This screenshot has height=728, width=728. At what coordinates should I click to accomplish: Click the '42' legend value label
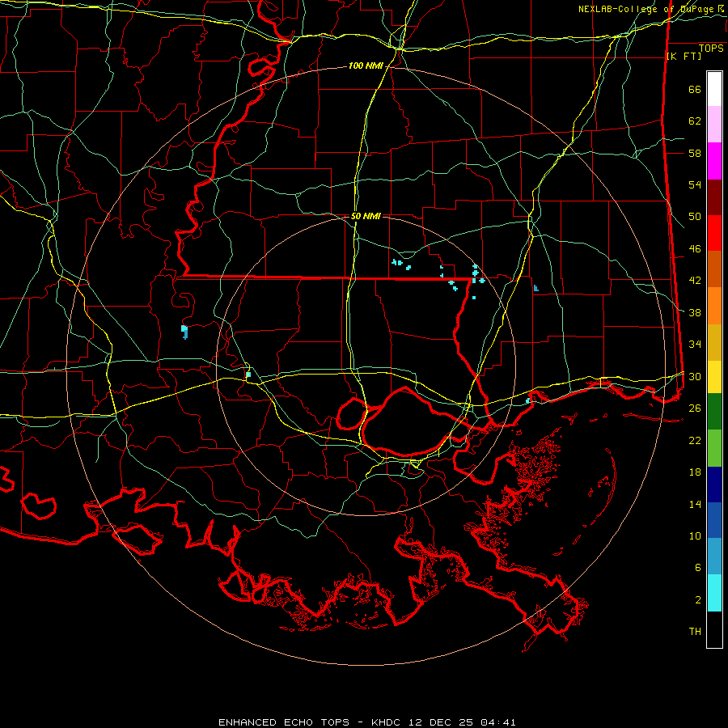coord(695,281)
